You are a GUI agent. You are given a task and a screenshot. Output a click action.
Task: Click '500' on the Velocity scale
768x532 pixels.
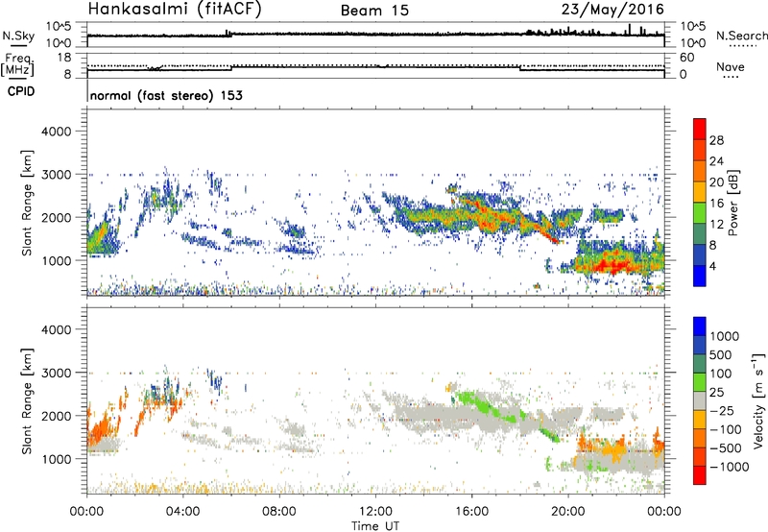click(721, 354)
